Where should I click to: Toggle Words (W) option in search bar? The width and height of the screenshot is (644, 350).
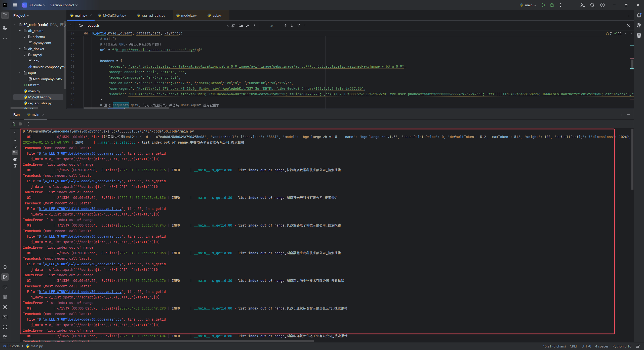(x=247, y=26)
